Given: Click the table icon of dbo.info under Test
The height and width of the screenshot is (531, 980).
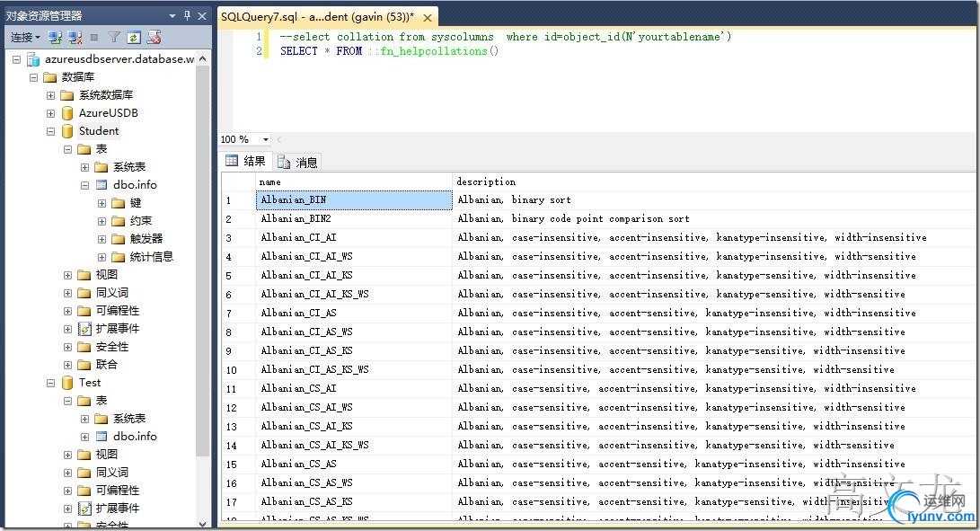Looking at the screenshot, I should pos(102,437).
